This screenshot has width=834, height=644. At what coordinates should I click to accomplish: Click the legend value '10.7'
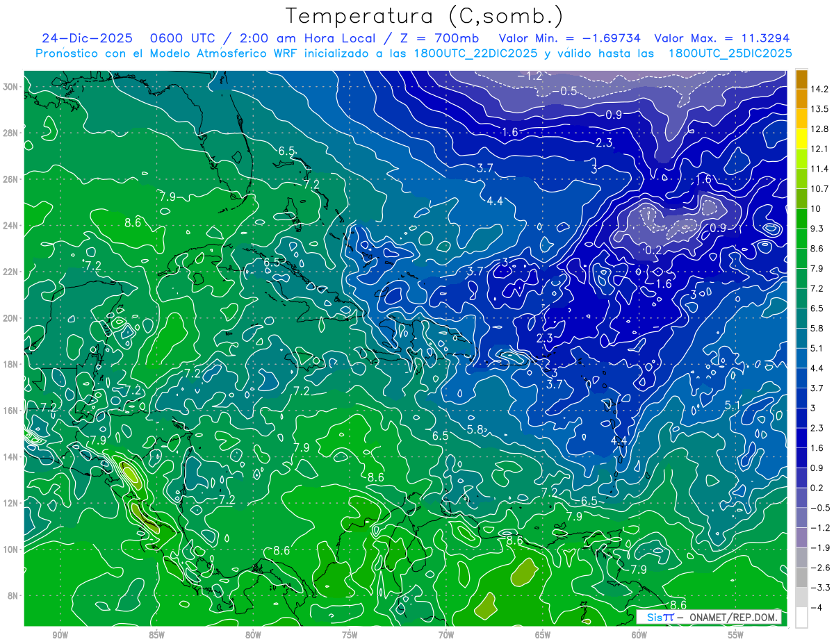point(820,189)
